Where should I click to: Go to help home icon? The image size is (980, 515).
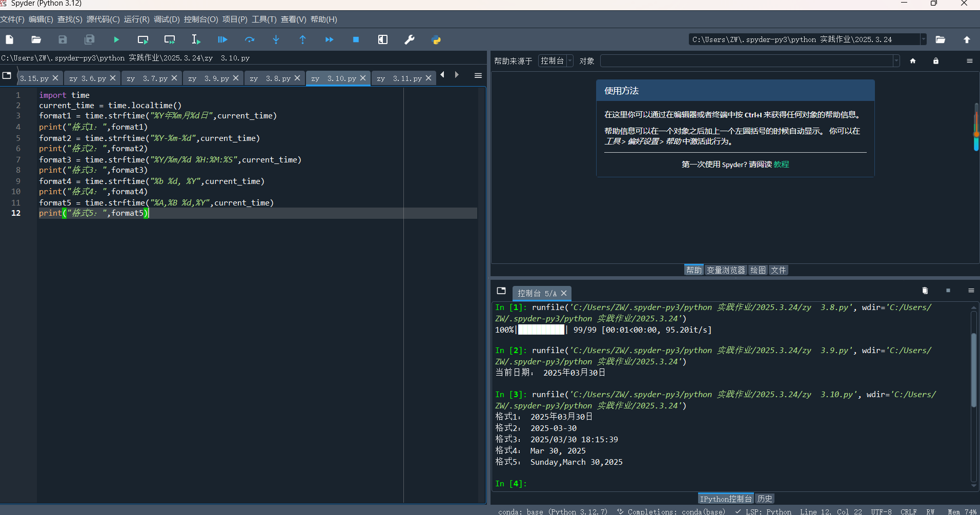click(x=913, y=61)
